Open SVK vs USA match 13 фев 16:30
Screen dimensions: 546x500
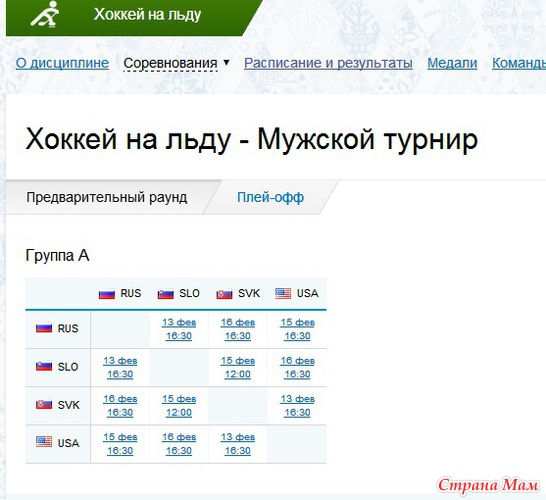[297, 406]
